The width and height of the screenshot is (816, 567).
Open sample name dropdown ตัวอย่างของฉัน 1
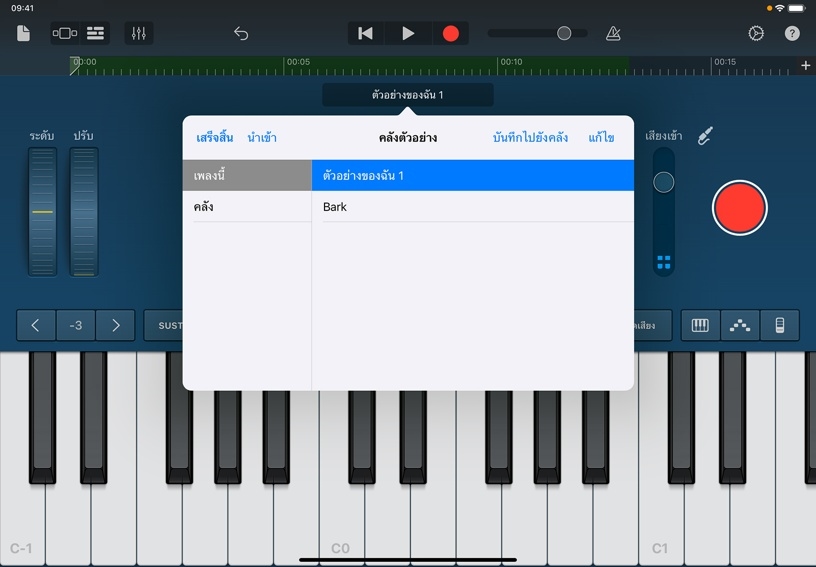[x=407, y=95]
